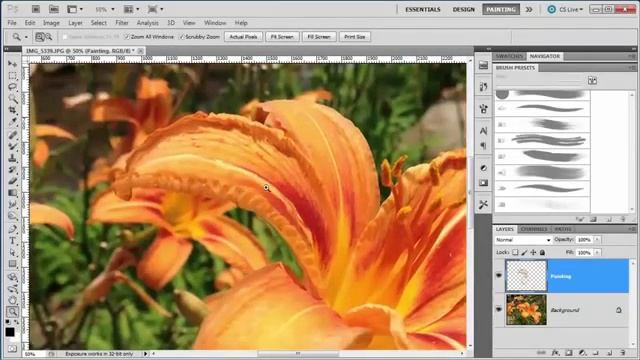Viewport: 640px width, 360px height.
Task: Open the Tool Presets panel icon
Action: pos(483,204)
